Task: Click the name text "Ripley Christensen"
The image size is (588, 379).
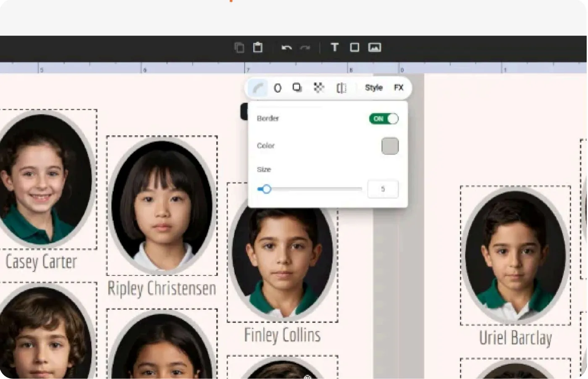Action: [162, 289]
